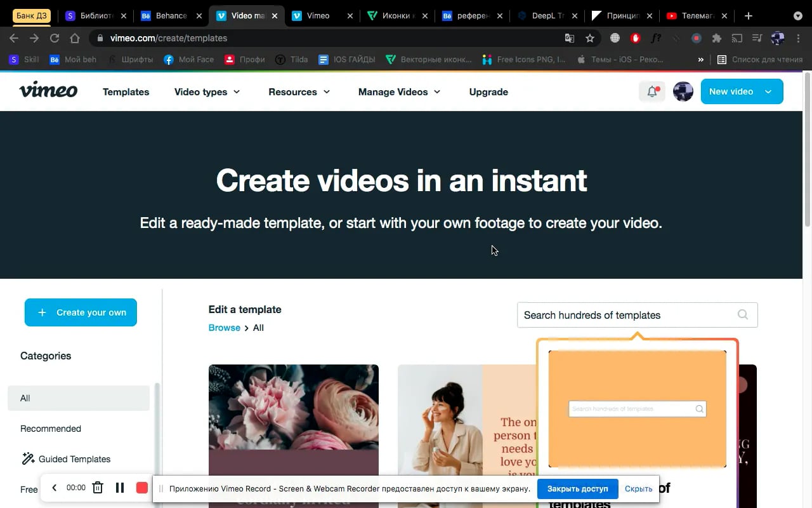Switch to the Vimeo tab
Screen dimensions: 812x508
[x=321, y=16]
